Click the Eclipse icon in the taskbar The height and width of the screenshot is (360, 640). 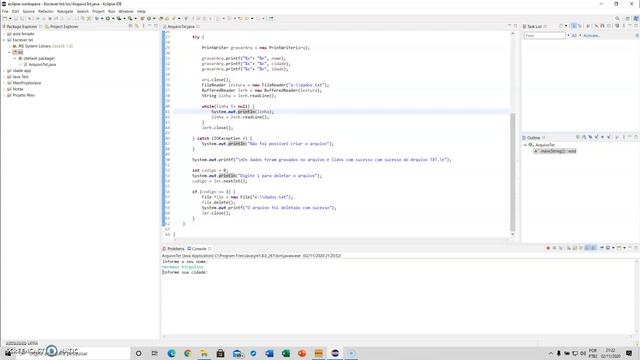pos(335,353)
